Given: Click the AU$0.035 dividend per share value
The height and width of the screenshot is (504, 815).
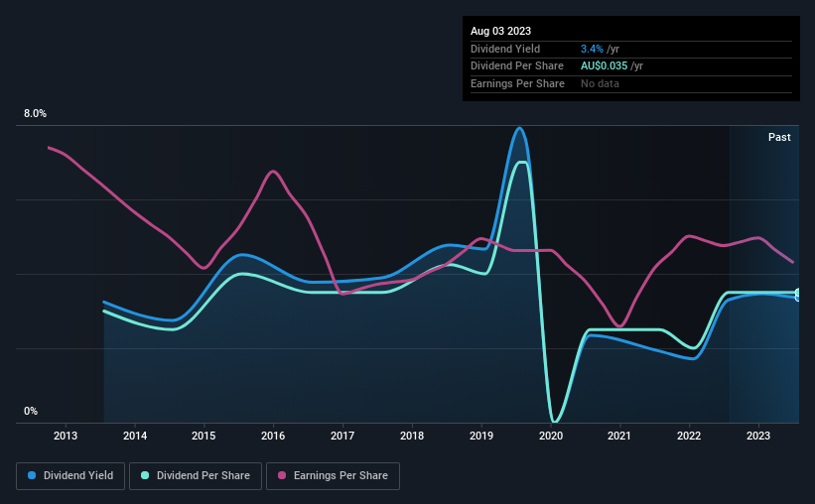Looking at the screenshot, I should click(604, 66).
